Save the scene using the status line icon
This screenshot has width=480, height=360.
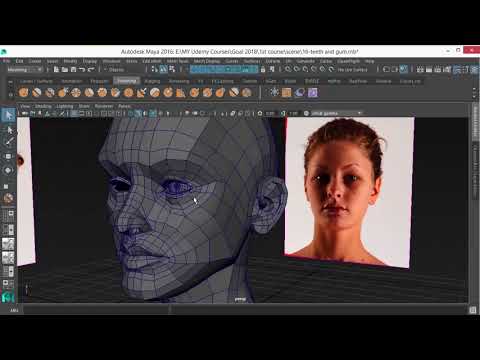73,69
